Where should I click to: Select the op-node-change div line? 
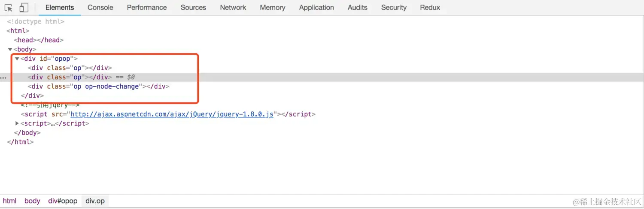point(98,86)
